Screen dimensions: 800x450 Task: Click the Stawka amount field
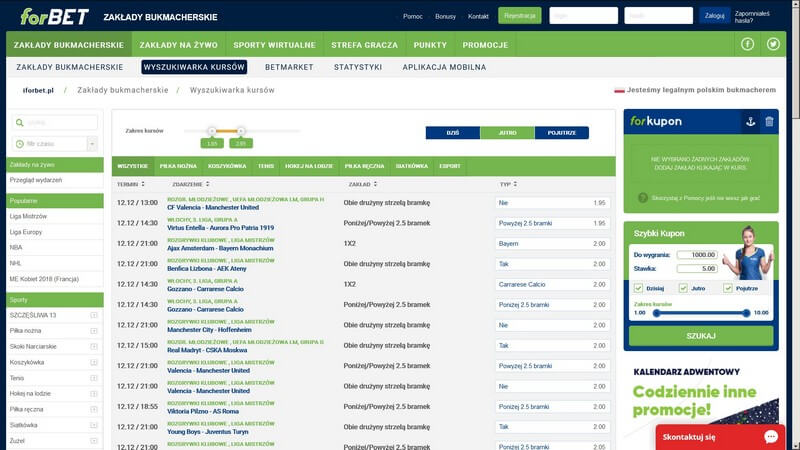[697, 268]
